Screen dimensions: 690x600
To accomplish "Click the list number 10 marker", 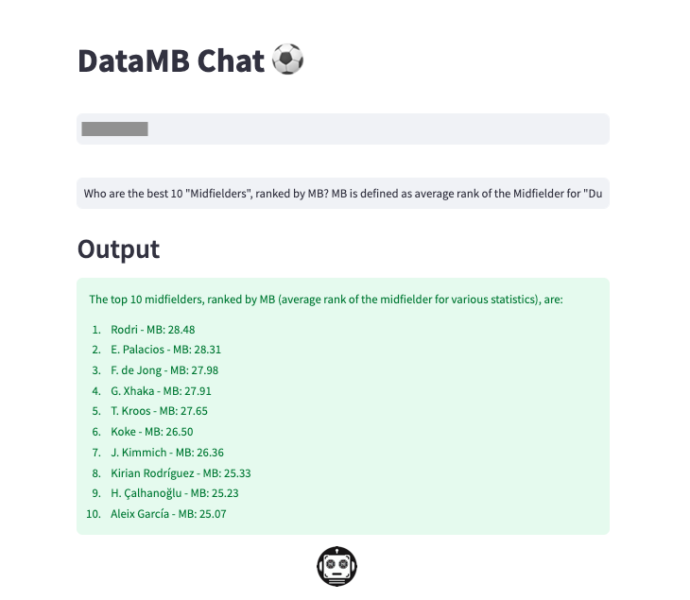I will [x=93, y=514].
